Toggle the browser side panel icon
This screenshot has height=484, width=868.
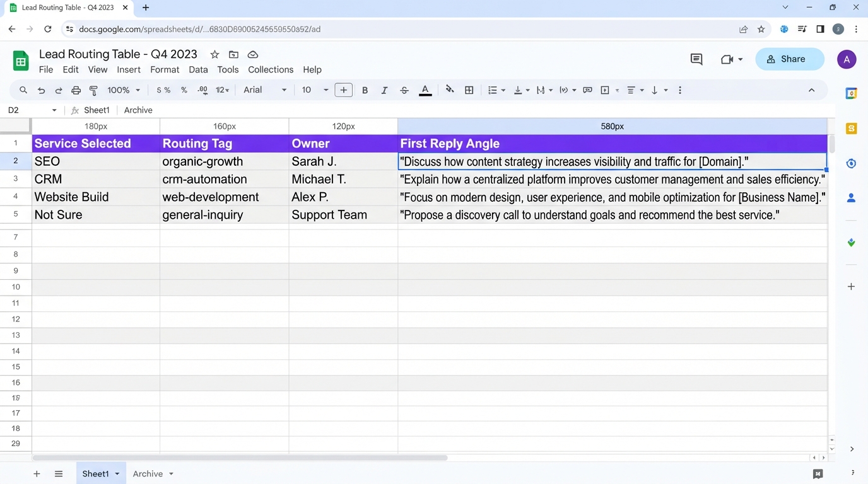pyautogui.click(x=820, y=29)
